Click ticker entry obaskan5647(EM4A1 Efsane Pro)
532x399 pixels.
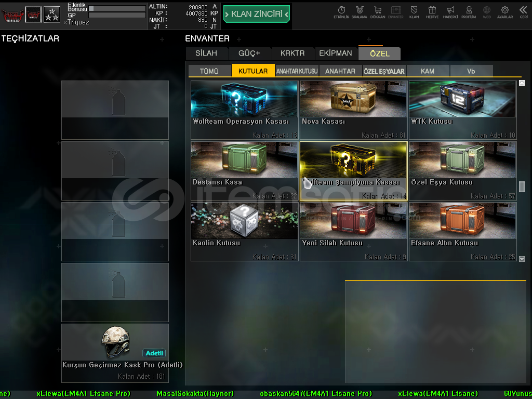pos(316,394)
